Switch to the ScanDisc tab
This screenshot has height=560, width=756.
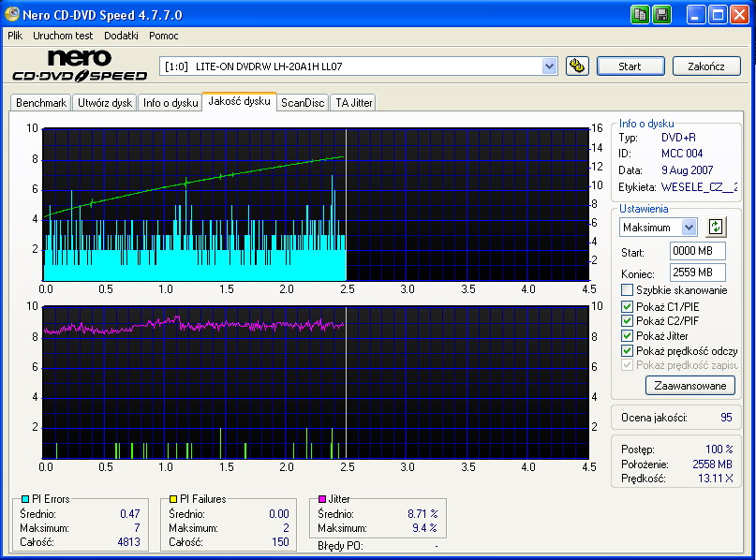(303, 103)
